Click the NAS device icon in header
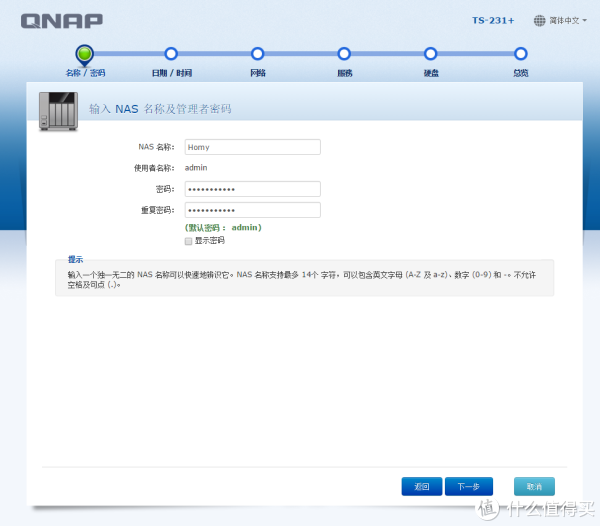The width and height of the screenshot is (600, 526). click(x=57, y=110)
